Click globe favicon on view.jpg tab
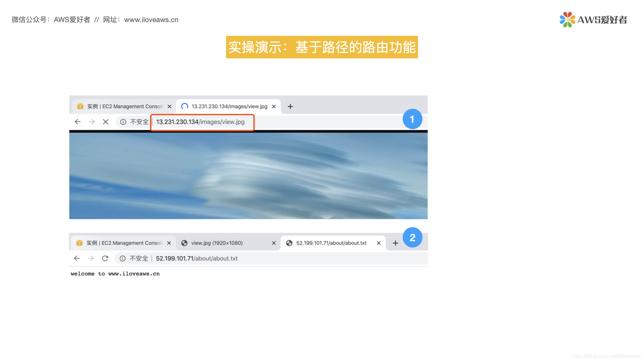Image resolution: width=644 pixels, height=362 pixels. click(184, 243)
